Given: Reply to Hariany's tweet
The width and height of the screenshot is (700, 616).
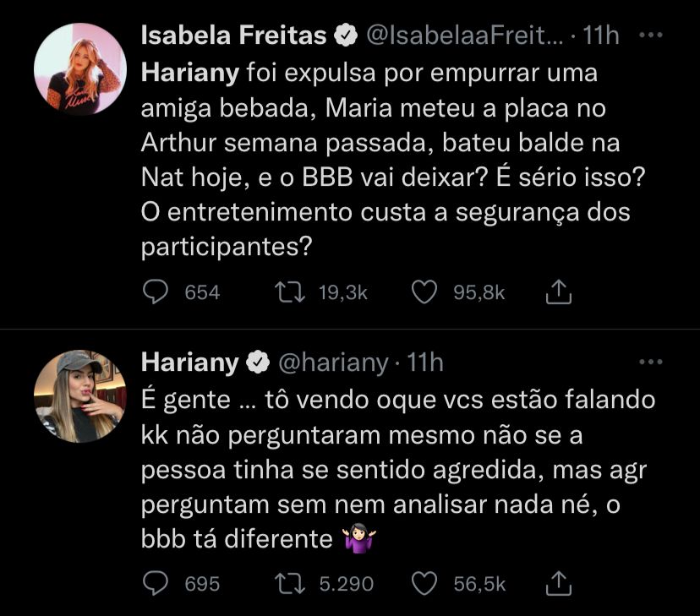Looking at the screenshot, I should click(x=156, y=584).
